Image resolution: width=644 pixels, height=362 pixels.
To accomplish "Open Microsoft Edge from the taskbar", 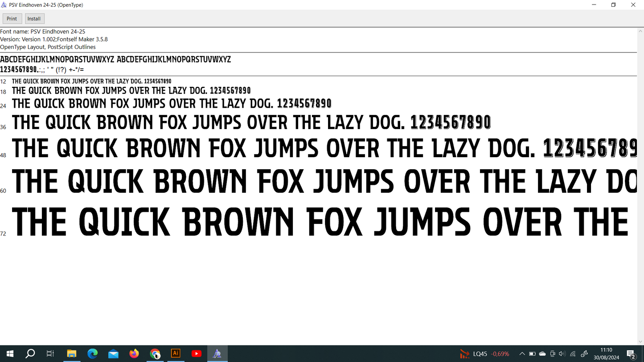I will pos(92,354).
